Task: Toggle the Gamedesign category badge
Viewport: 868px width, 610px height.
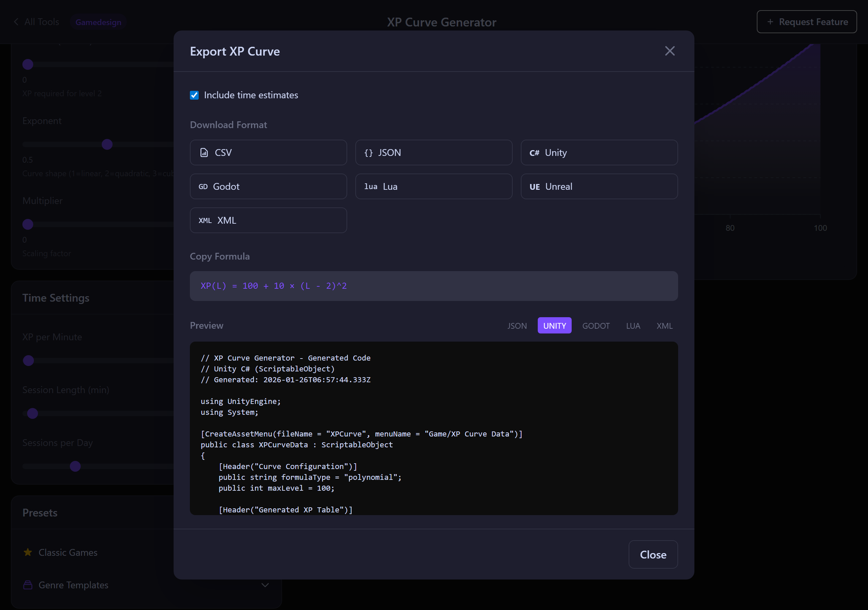Action: coord(98,22)
